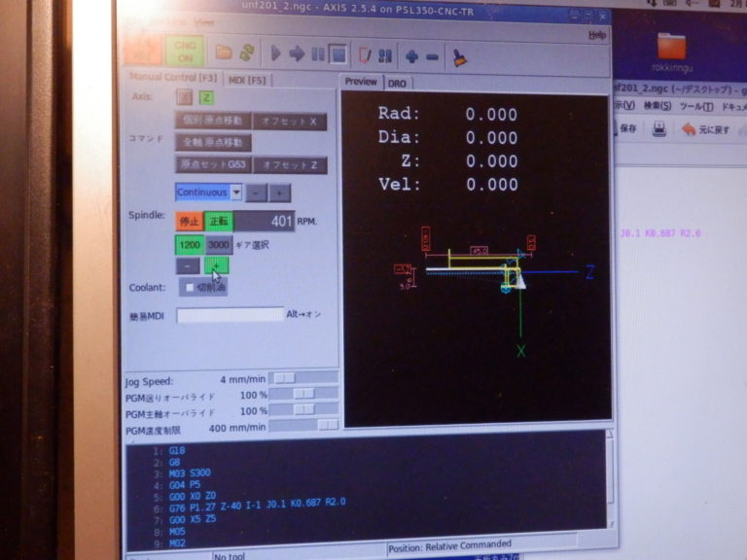This screenshot has width=747, height=560.
Task: Click the Clear live plot brush icon
Action: pos(458,56)
